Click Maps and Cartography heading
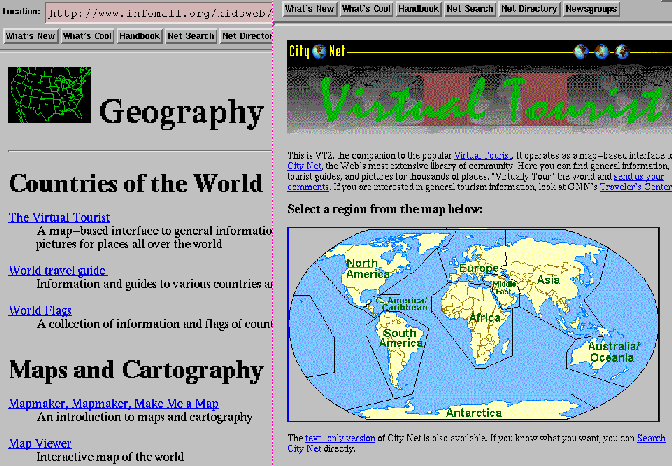 [136, 370]
